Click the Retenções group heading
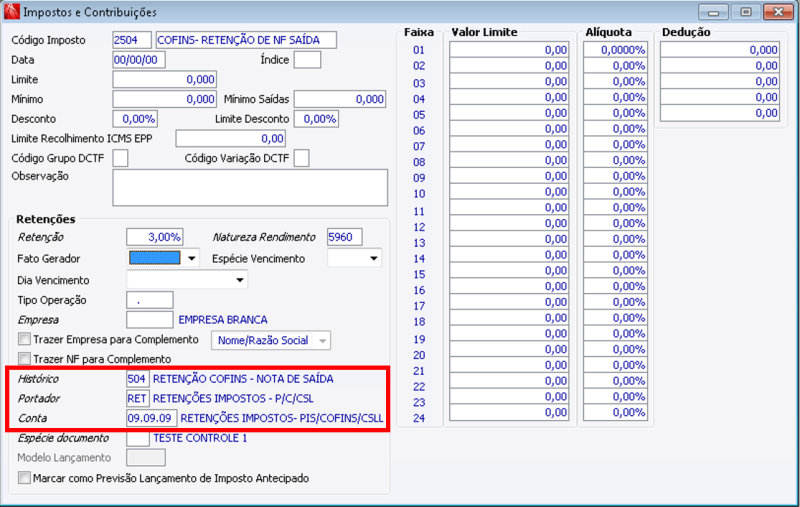The width and height of the screenshot is (800, 507). click(45, 219)
